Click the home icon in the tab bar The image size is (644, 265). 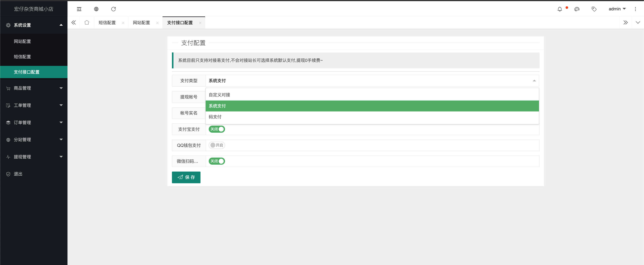[87, 22]
